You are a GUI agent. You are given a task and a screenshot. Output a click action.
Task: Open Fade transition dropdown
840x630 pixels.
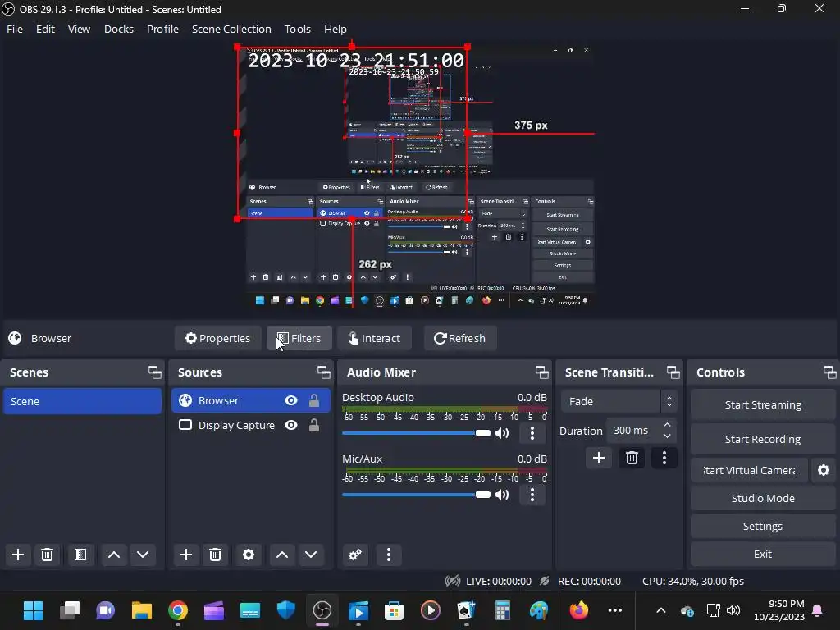coord(619,401)
